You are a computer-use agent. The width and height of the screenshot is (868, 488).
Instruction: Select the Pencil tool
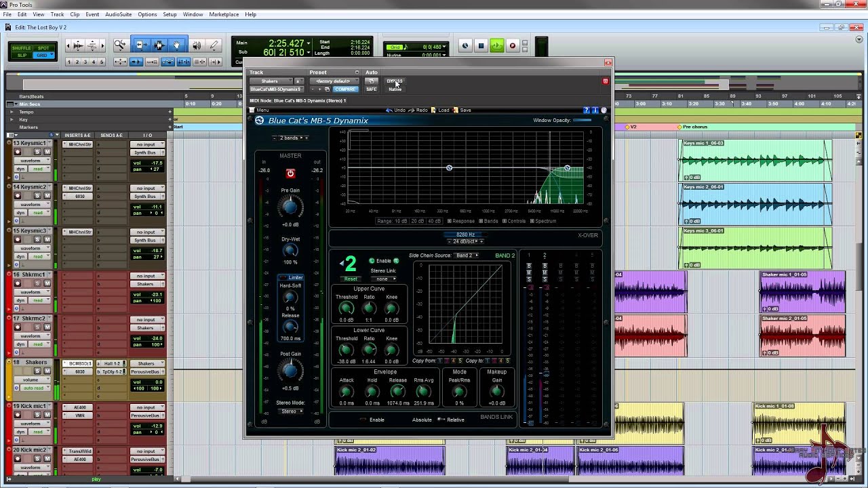(214, 45)
